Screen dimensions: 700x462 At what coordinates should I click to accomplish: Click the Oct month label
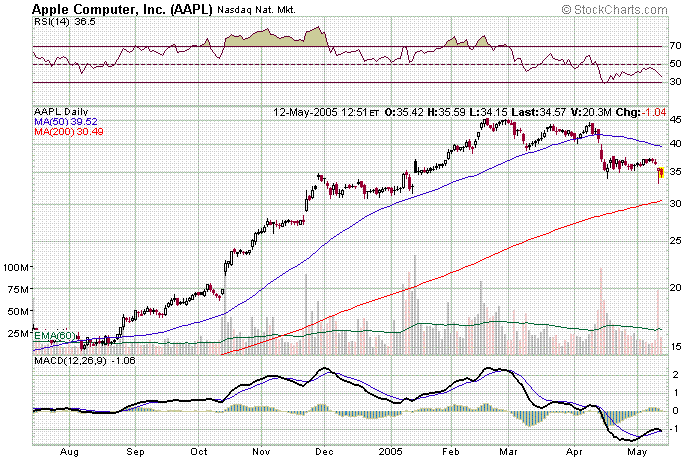(198, 452)
